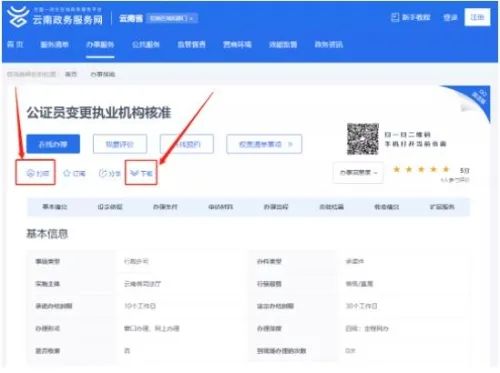Click the page title 公证员变更执业机构核准
500x373 pixels.
click(99, 113)
